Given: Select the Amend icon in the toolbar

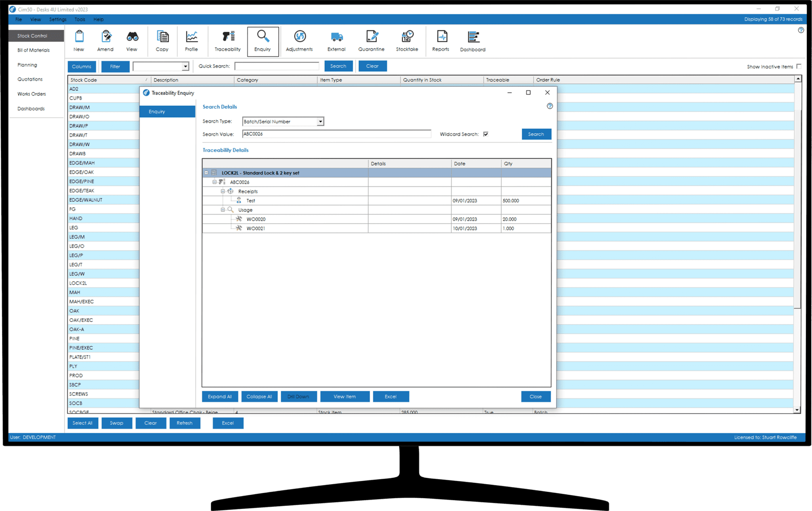Looking at the screenshot, I should point(105,40).
